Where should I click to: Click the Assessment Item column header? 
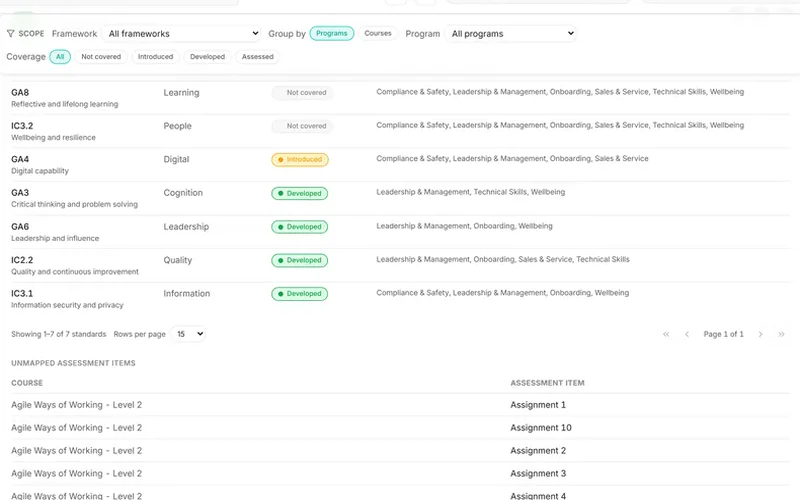(547, 383)
